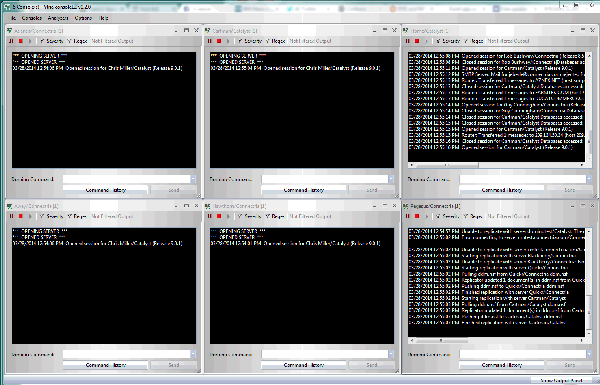Toggle the Severity filter in the top-middle console

click(249, 41)
